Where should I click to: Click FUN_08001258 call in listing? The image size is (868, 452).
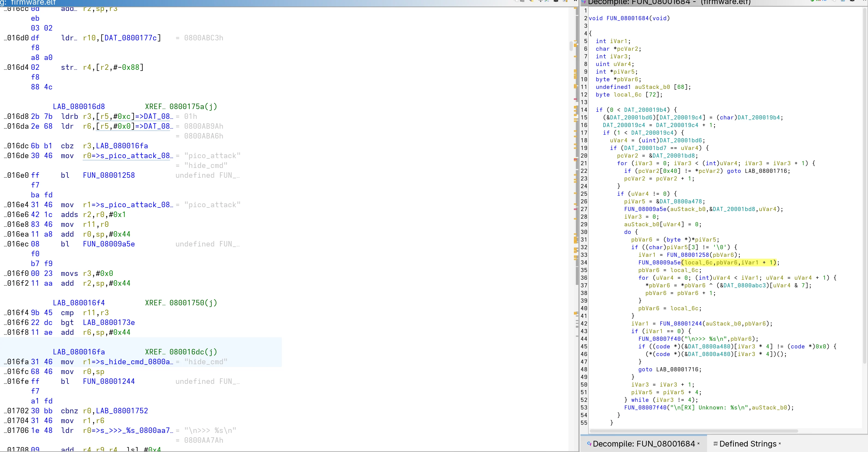click(109, 175)
